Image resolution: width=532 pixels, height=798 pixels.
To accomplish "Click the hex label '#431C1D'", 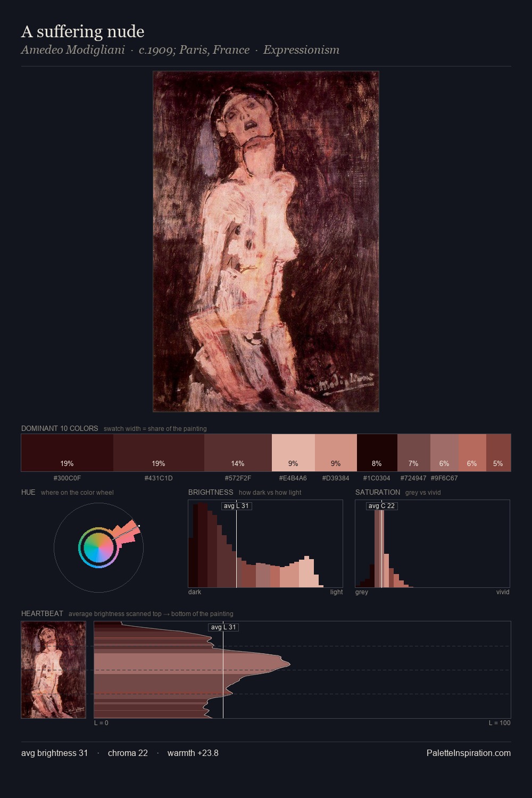I will pyautogui.click(x=159, y=478).
